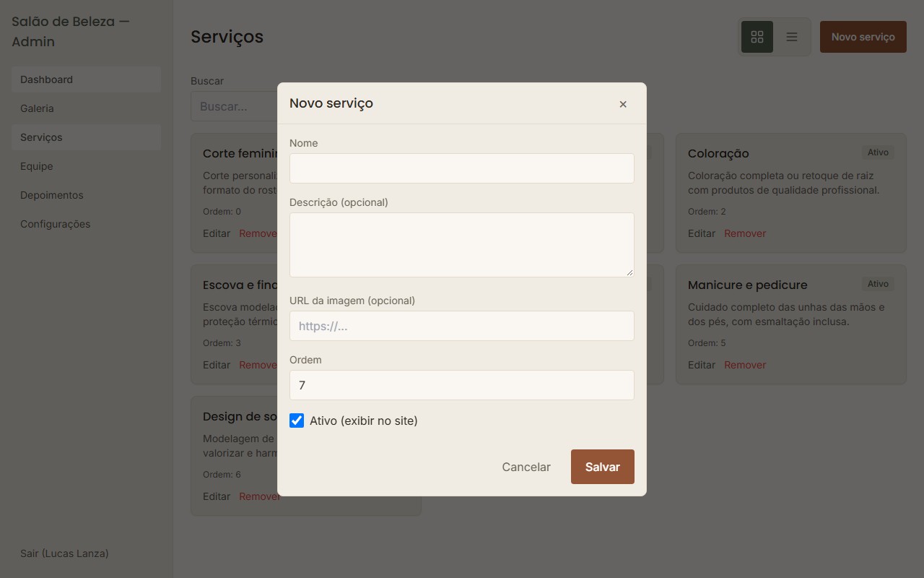Close the Novo serviço dialog with X
This screenshot has width=924, height=578.
click(623, 104)
